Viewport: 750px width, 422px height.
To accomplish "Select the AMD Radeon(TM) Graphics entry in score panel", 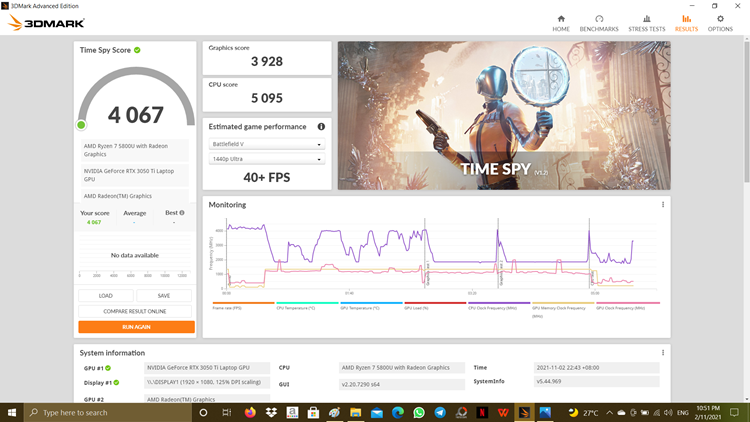I will click(x=135, y=196).
